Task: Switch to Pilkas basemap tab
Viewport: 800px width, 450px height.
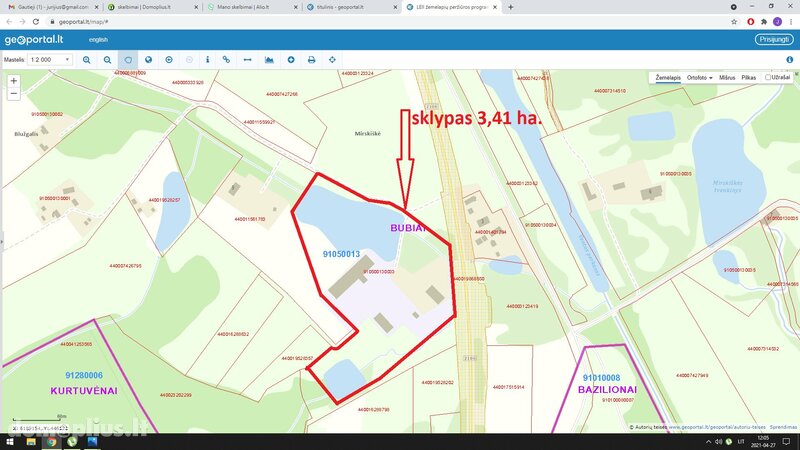Action: (748, 78)
